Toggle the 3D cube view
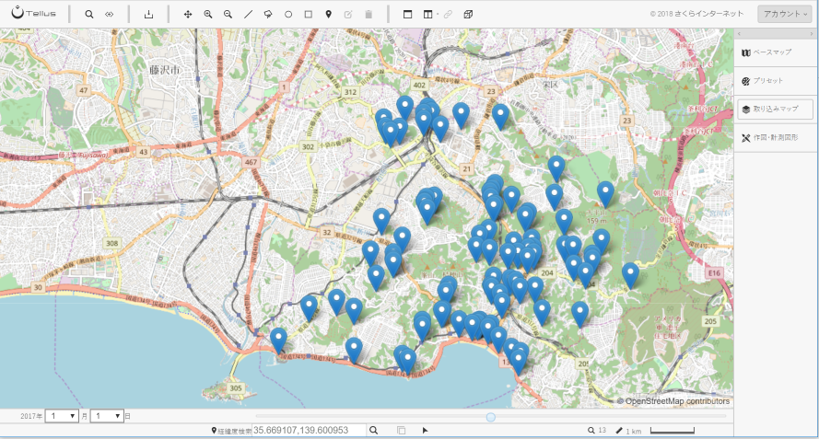Screen dimensions: 819x439 (468, 14)
